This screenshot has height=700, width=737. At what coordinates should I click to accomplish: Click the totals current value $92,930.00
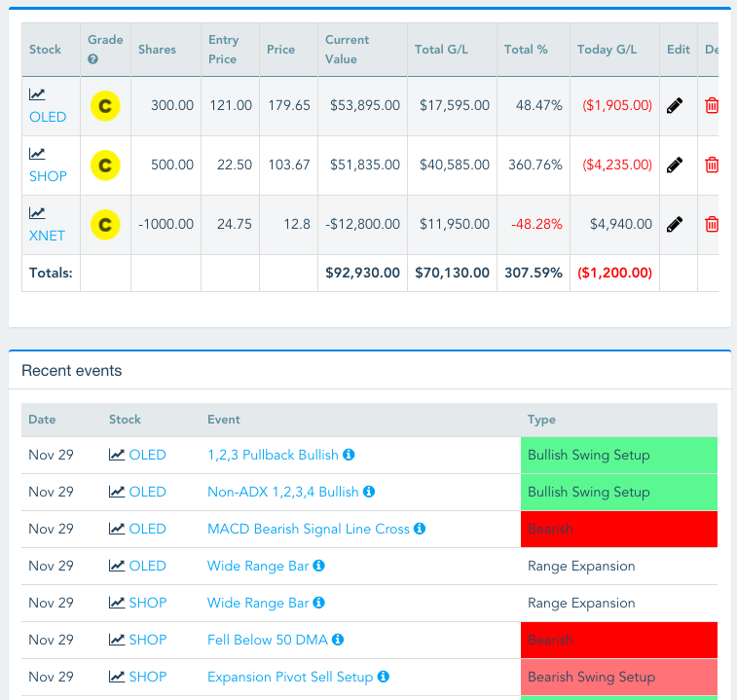pyautogui.click(x=362, y=273)
